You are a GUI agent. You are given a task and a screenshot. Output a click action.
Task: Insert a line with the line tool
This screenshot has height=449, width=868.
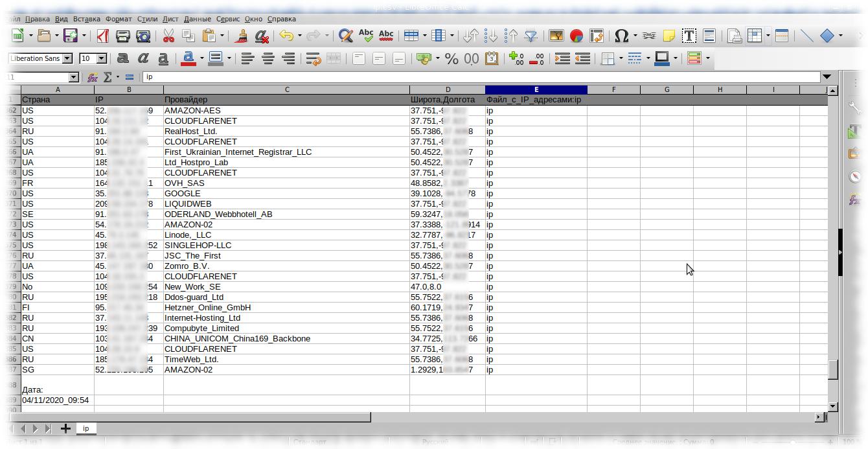[806, 36]
